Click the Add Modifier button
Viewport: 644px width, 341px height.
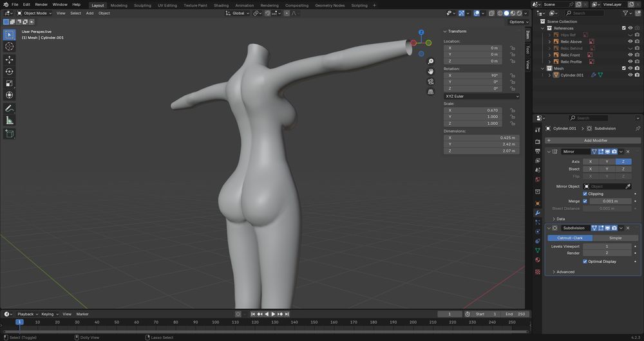click(x=592, y=140)
